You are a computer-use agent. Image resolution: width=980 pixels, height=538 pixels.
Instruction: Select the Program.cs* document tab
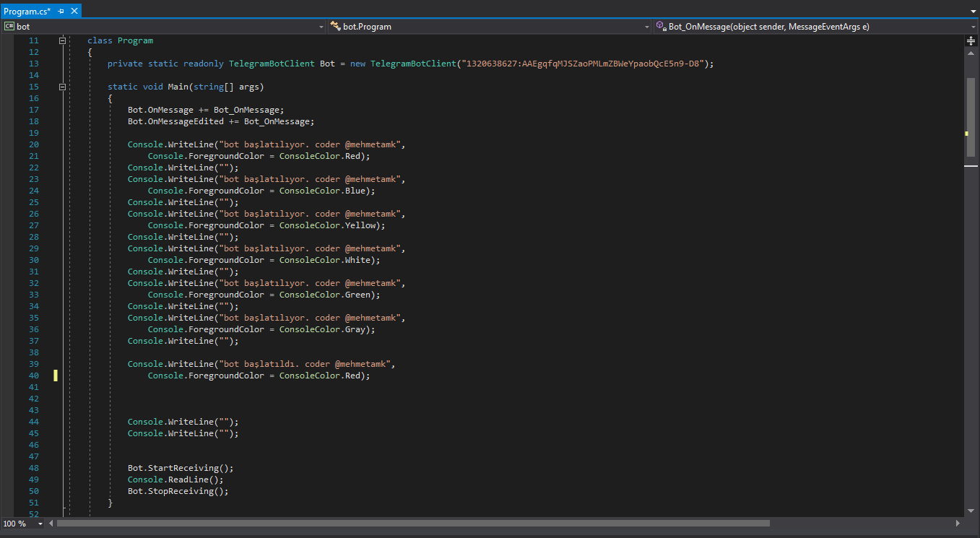tap(27, 12)
